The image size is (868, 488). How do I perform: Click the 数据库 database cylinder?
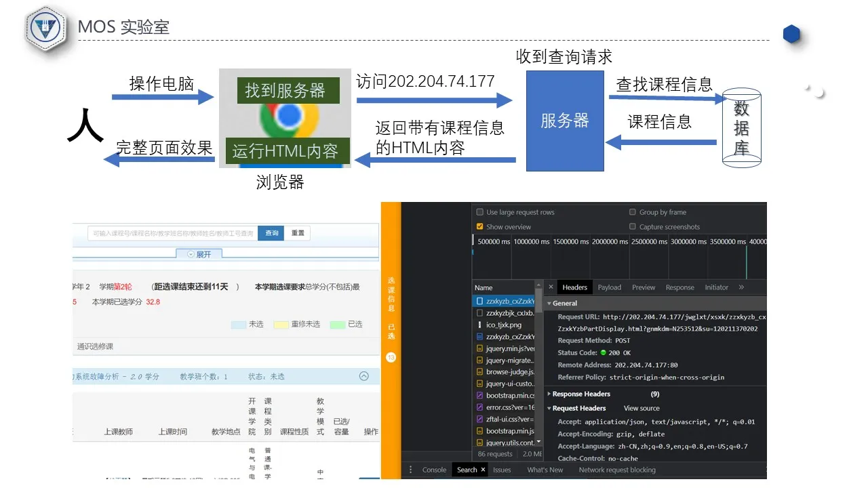(x=742, y=126)
